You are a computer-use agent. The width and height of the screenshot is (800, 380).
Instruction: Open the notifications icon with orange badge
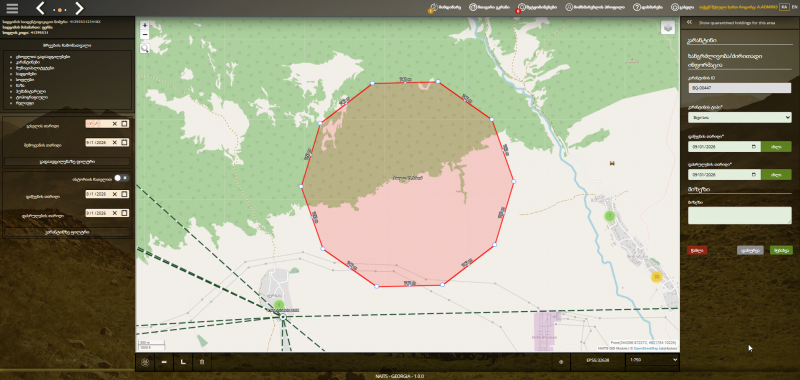(x=433, y=8)
